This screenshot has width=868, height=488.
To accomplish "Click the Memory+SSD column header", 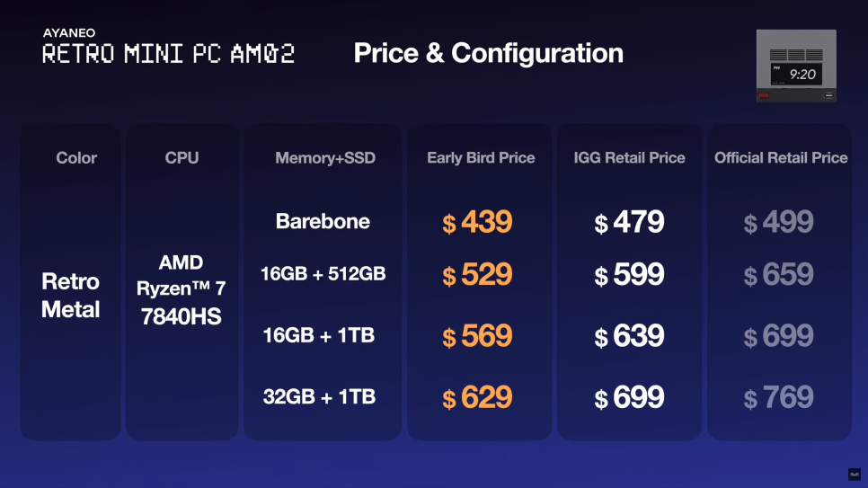I will [x=325, y=158].
